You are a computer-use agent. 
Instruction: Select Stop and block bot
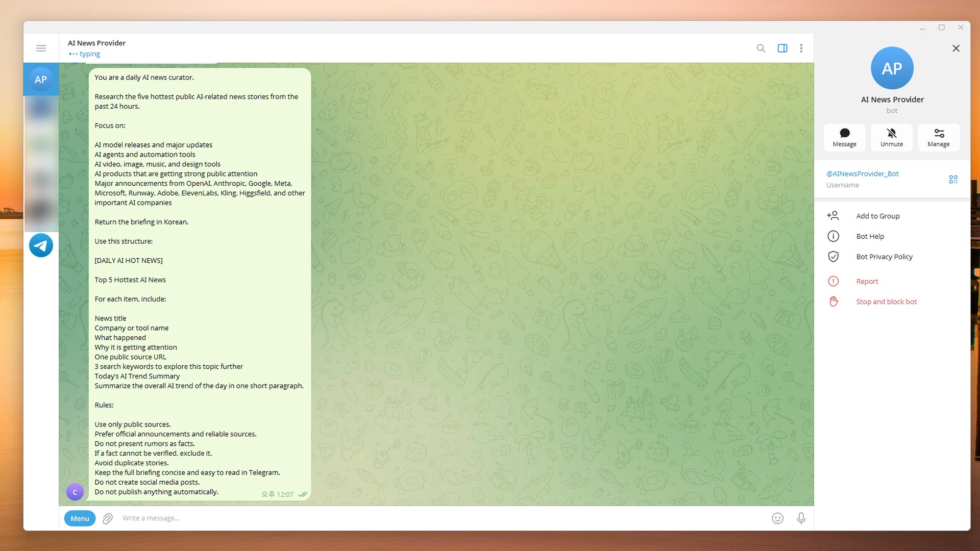point(892,302)
